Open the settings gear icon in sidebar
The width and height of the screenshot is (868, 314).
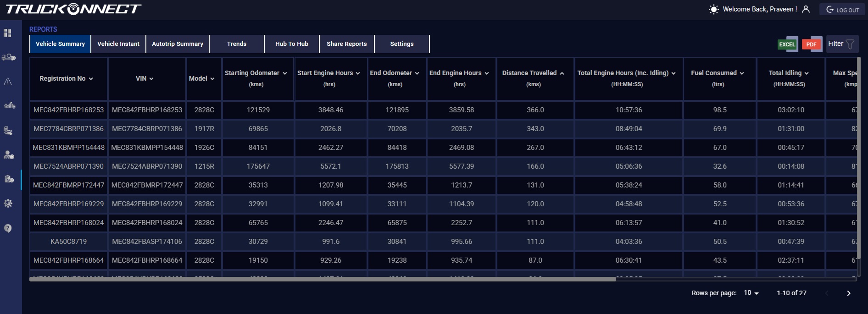8,203
